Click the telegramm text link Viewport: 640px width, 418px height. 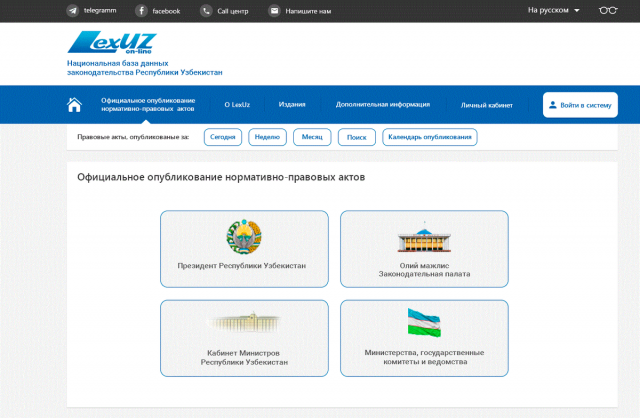[x=100, y=11]
